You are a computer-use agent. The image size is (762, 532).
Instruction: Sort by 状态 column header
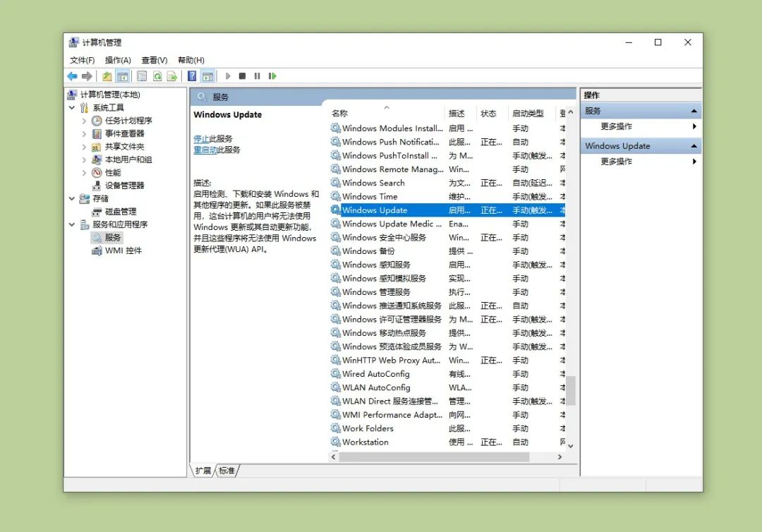point(492,113)
